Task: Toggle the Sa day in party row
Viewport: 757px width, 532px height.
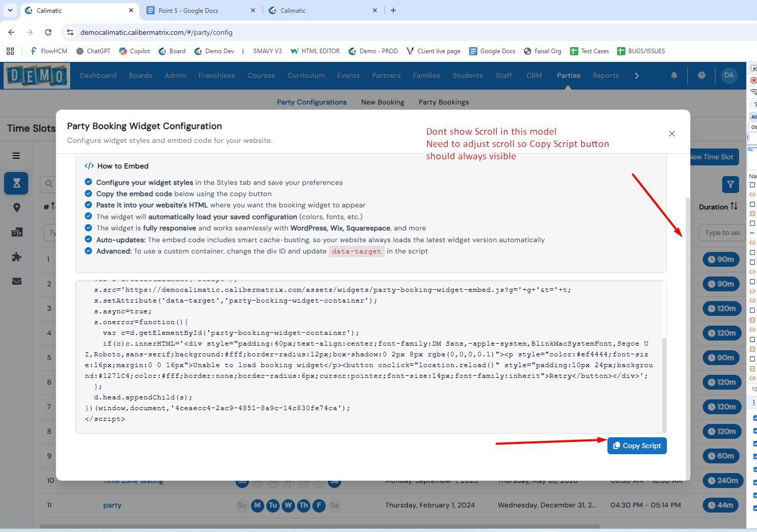Action: tap(334, 505)
